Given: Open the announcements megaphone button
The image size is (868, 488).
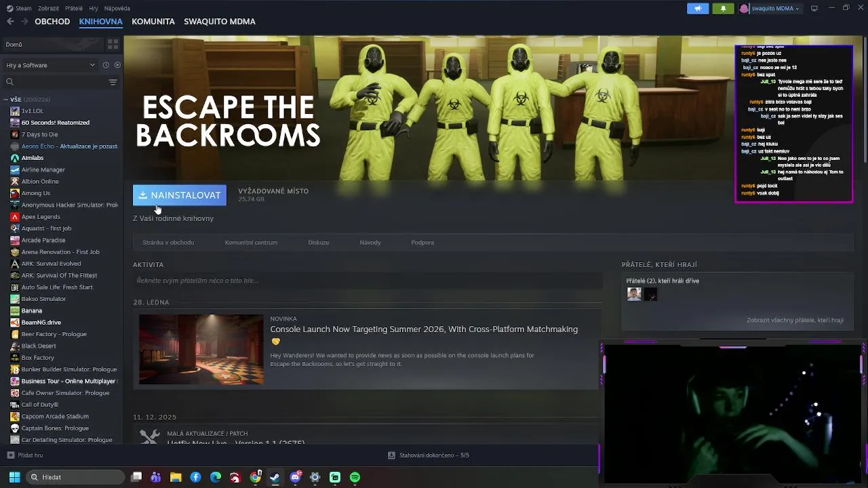Looking at the screenshot, I should 698,8.
